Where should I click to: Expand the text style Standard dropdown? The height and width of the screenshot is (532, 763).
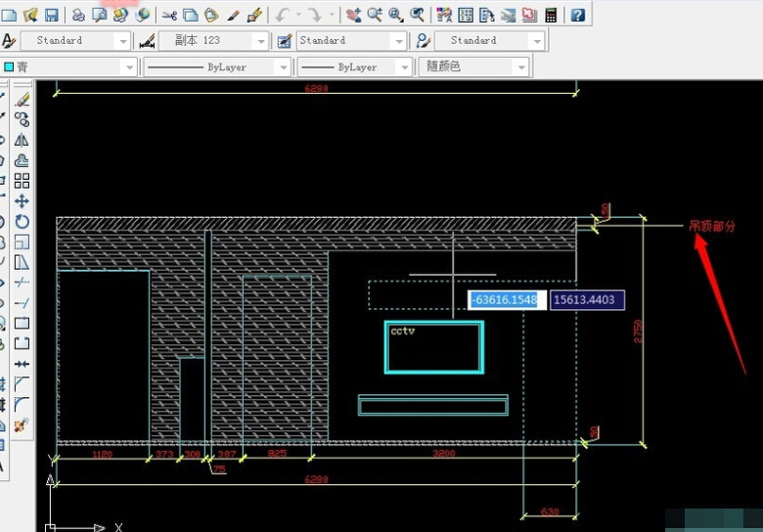pyautogui.click(x=123, y=41)
